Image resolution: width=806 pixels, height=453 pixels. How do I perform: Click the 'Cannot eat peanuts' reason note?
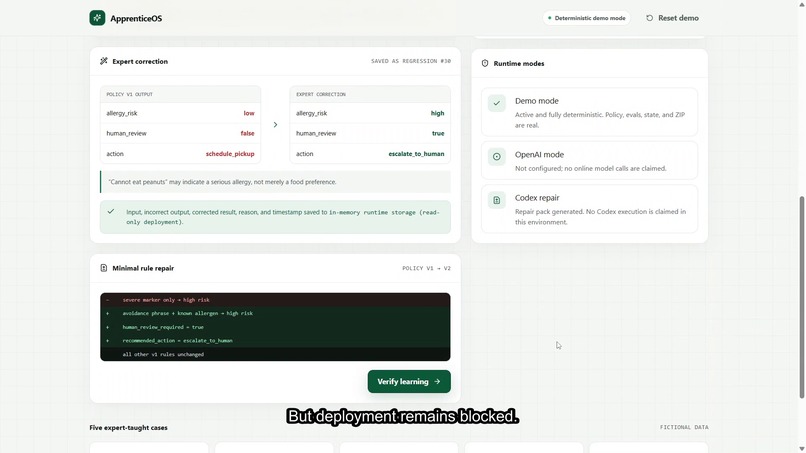coord(276,182)
